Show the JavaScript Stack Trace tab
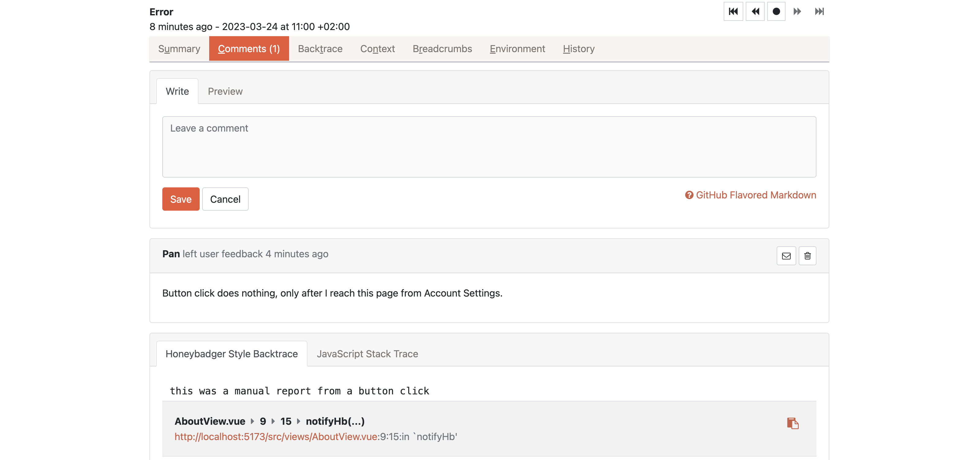980x460 pixels. pos(367,354)
